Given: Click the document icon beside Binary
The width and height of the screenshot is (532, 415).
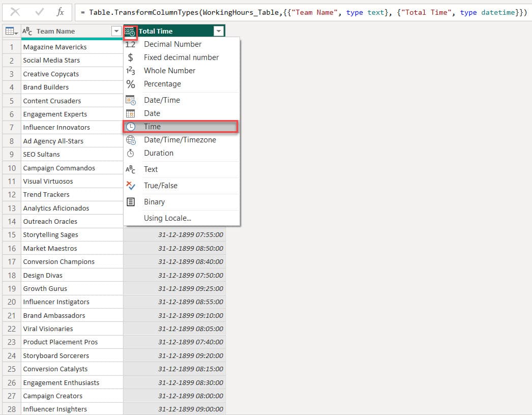Looking at the screenshot, I should [x=131, y=202].
